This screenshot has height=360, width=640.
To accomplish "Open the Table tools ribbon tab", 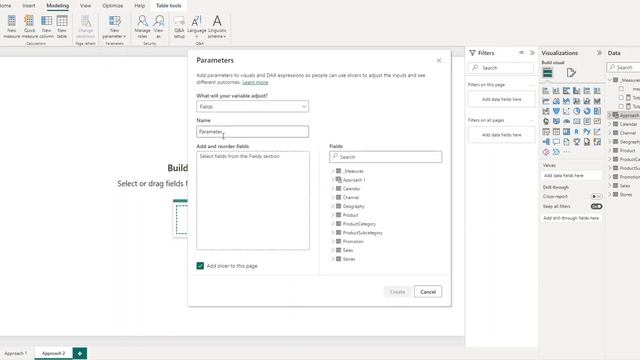I will pos(169,6).
